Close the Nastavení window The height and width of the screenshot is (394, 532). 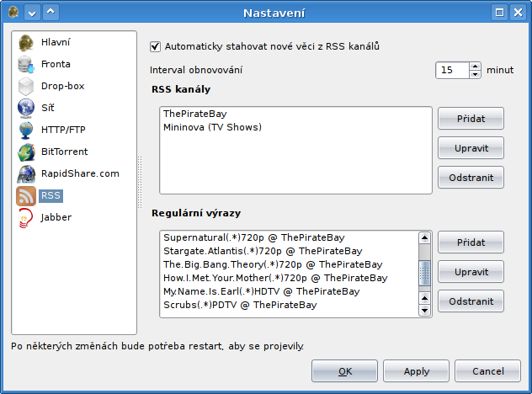coord(518,13)
